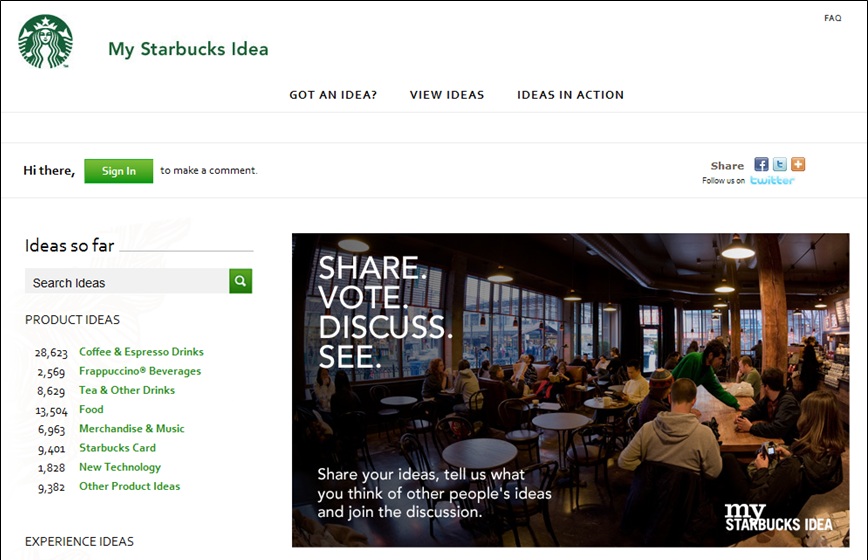Click the My Starbucks Idea title

tap(188, 49)
